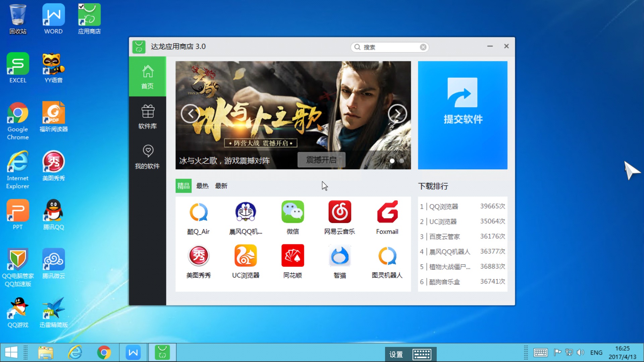This screenshot has height=362, width=644.
Task: Click the 设置 button on taskbar
Action: point(396,354)
